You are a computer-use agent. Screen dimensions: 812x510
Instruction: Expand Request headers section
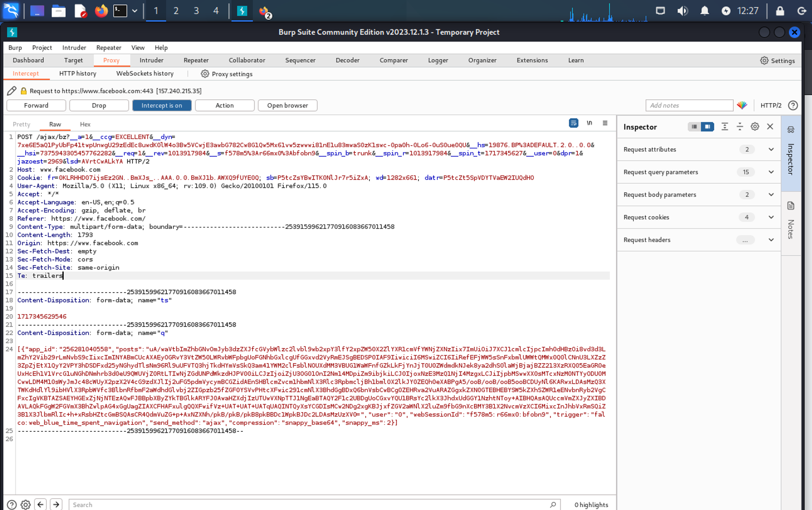click(x=699, y=240)
